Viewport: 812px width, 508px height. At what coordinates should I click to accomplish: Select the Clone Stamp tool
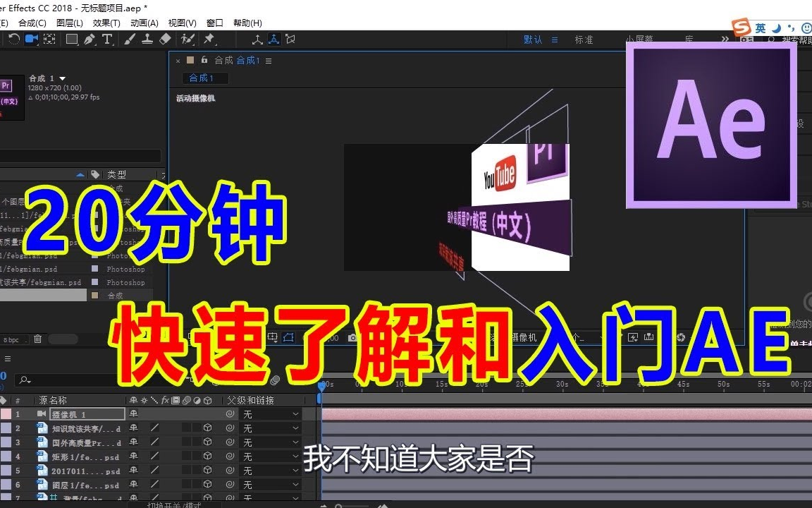[x=147, y=40]
